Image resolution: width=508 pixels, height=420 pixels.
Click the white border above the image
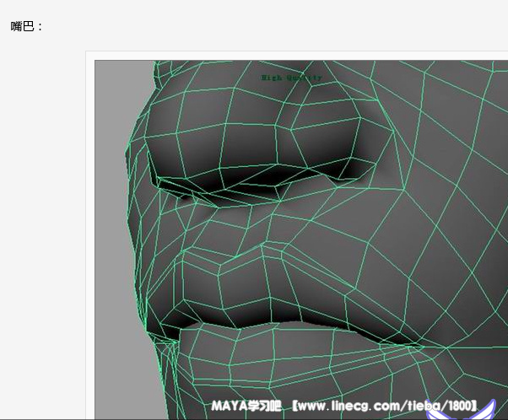(295, 56)
